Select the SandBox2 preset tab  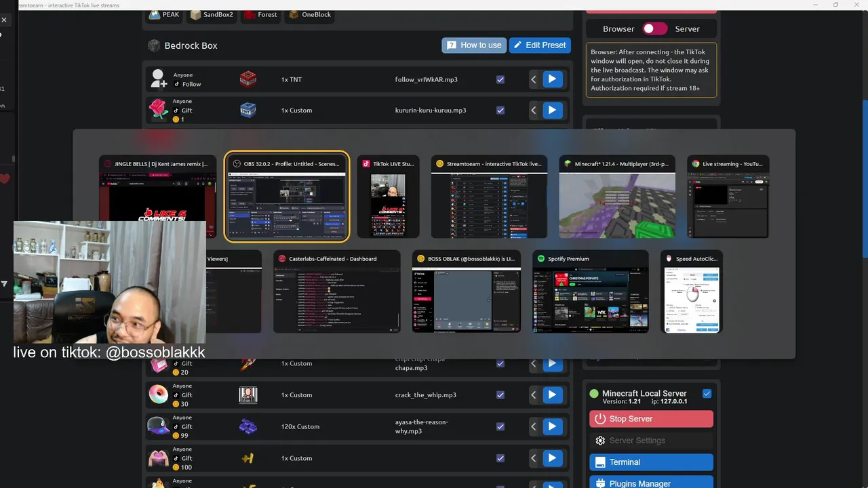212,14
